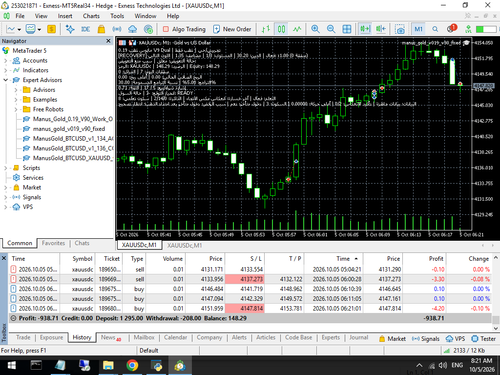Close the Toolbox panel
This screenshot has width=500, height=375.
(x=4, y=258)
